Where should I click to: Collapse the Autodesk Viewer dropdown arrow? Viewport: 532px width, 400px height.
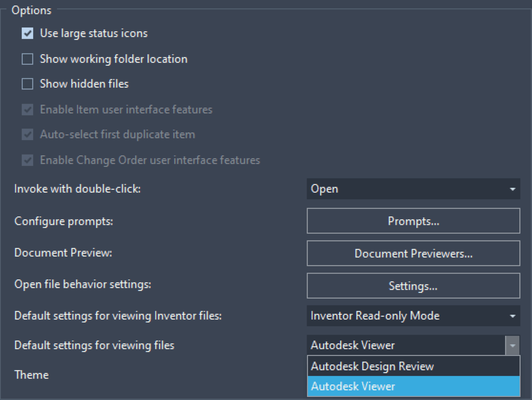coord(513,345)
